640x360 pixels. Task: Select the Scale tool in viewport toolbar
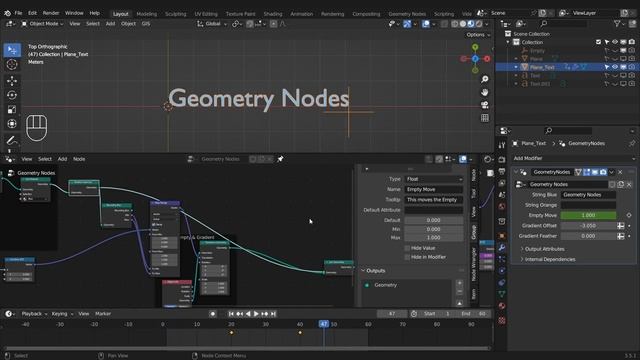click(12, 109)
